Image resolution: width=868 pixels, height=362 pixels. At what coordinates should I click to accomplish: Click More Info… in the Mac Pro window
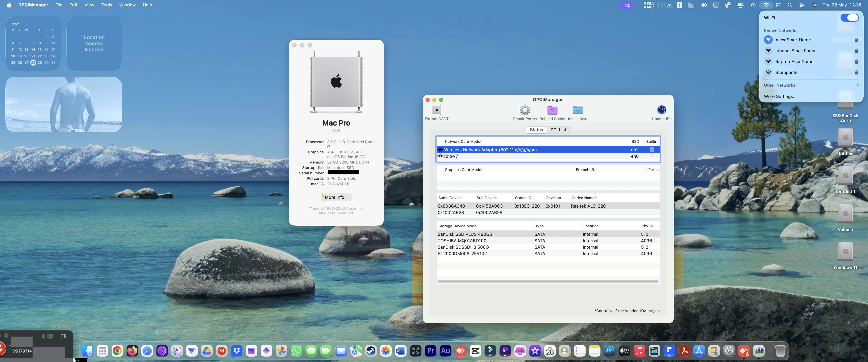336,197
